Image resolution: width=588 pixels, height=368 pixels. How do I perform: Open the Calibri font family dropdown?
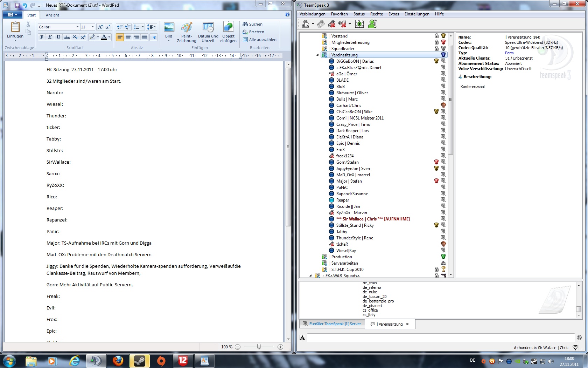77,27
